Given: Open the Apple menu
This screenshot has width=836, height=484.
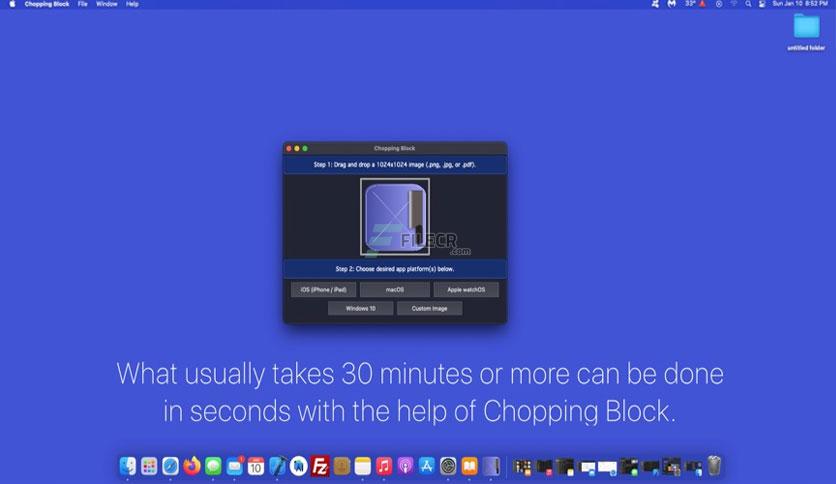Looking at the screenshot, I should [x=12, y=4].
